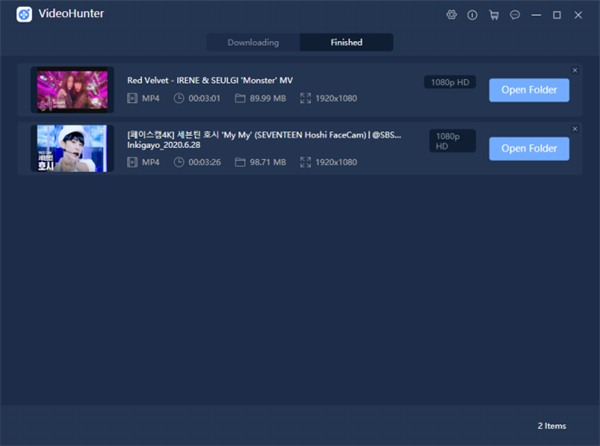Viewport: 600px width, 446px height.
Task: Minimize the VideoHunter window
Action: pyautogui.click(x=536, y=15)
